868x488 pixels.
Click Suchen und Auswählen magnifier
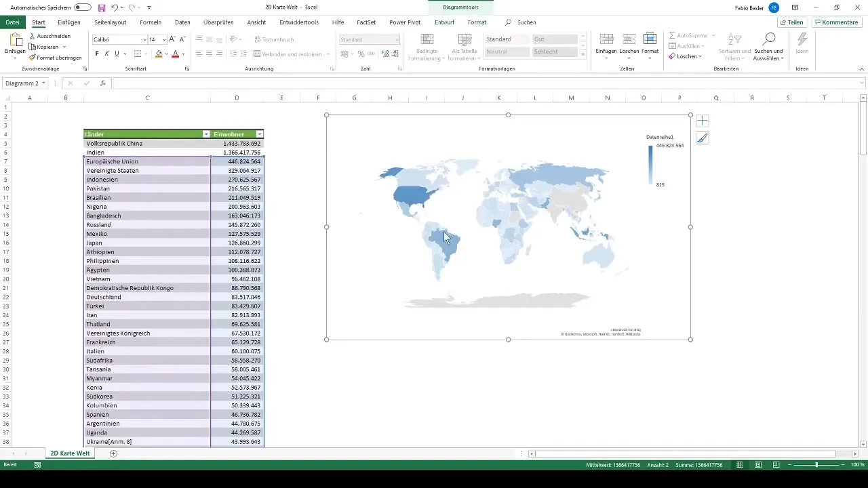[769, 39]
